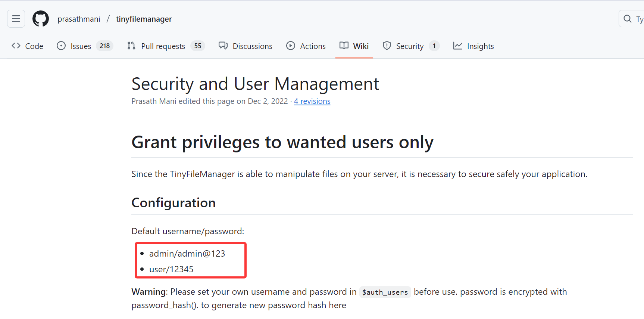
Task: Click the search input field
Action: (638, 19)
